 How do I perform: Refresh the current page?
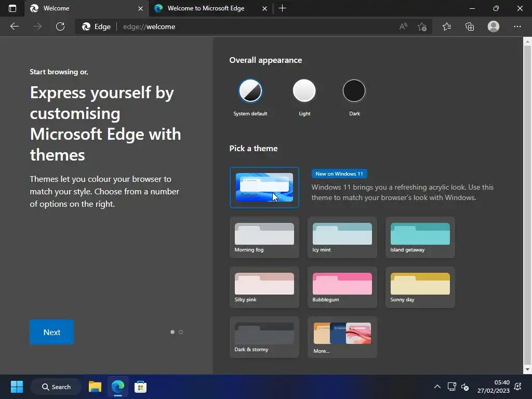60,26
